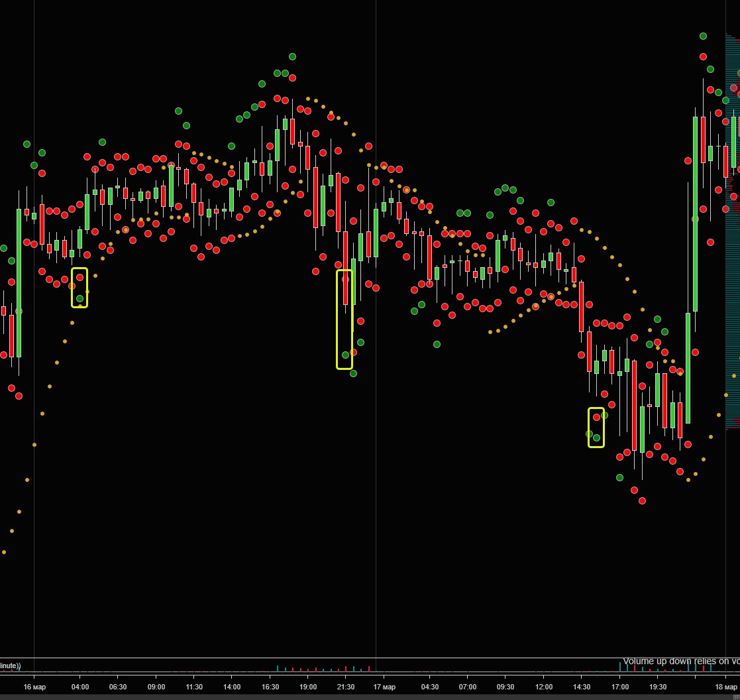
Task: Click the 07:00 time axis label
Action: (468, 687)
